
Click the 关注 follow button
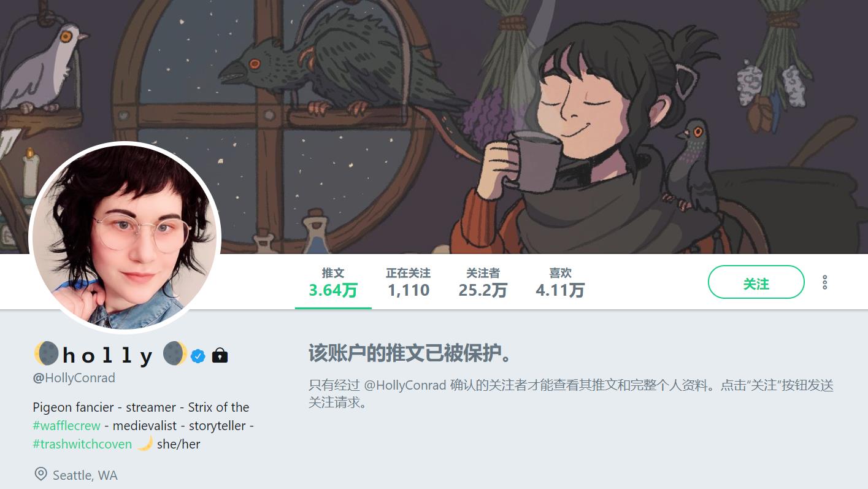[x=756, y=282]
